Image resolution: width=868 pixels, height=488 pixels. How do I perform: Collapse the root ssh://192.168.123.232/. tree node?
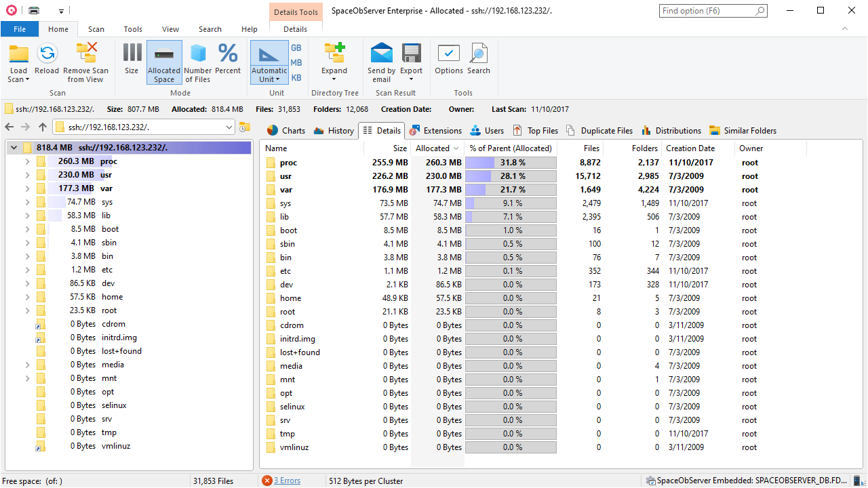14,148
